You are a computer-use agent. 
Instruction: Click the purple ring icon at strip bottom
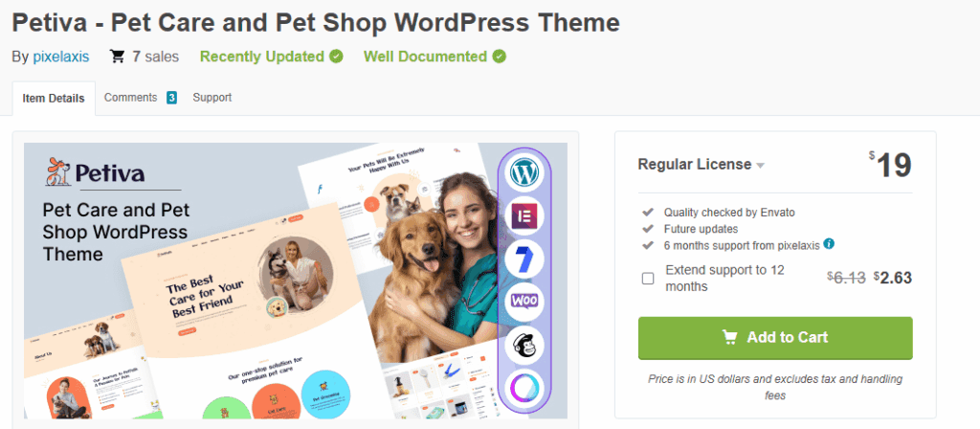[x=524, y=388]
